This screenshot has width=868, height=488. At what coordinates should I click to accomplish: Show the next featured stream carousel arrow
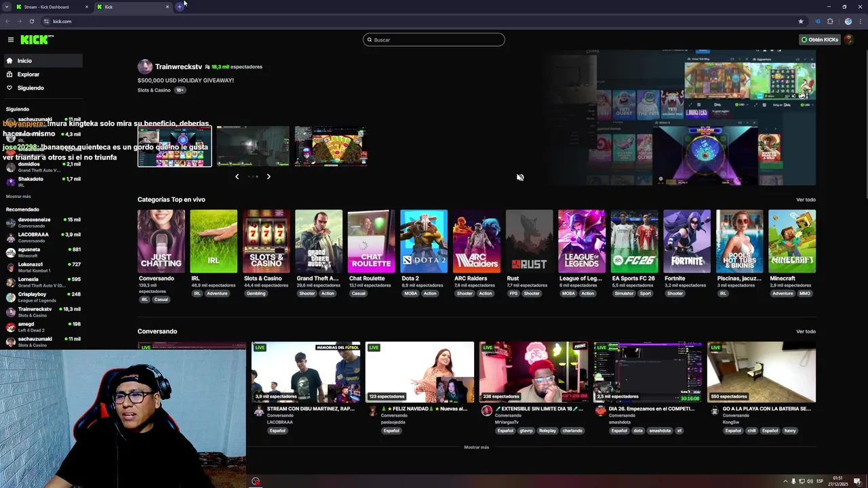coord(269,176)
